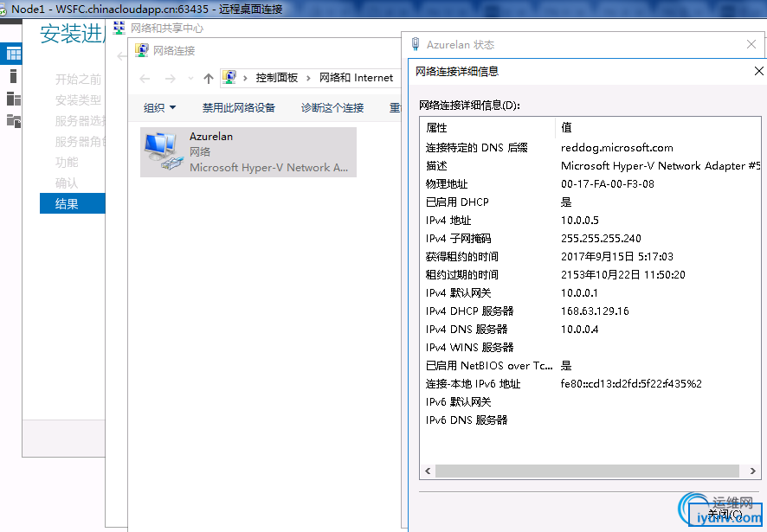
Task: Click the address bar location icon
Action: [229, 77]
